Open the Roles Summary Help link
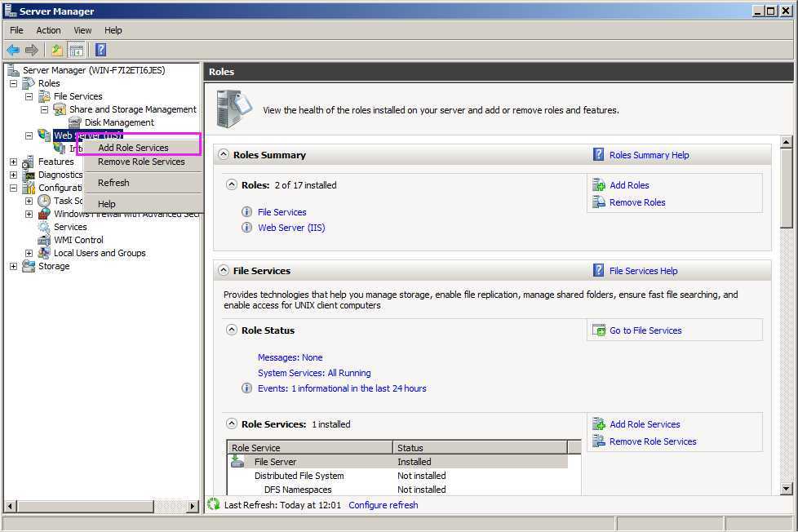 pos(649,155)
